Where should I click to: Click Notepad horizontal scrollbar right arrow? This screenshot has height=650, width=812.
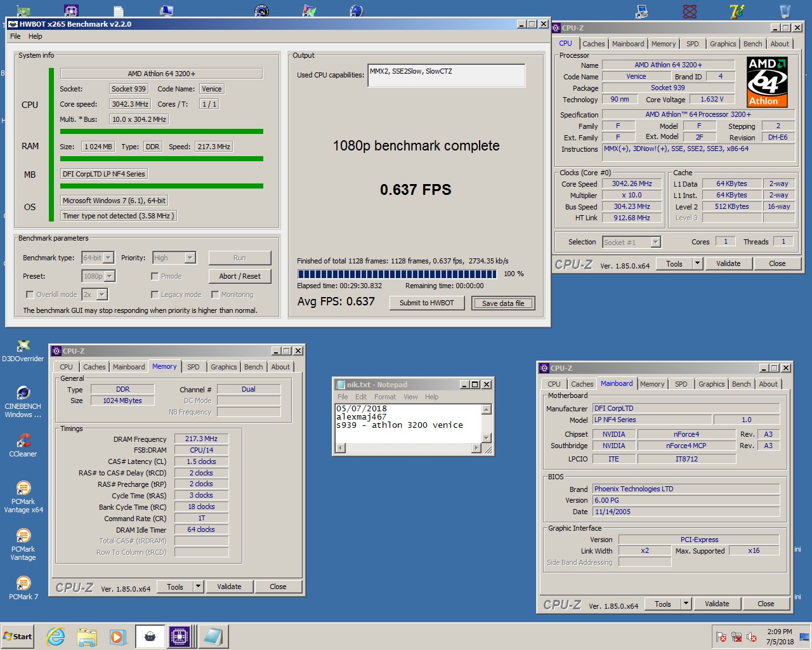pyautogui.click(x=477, y=448)
